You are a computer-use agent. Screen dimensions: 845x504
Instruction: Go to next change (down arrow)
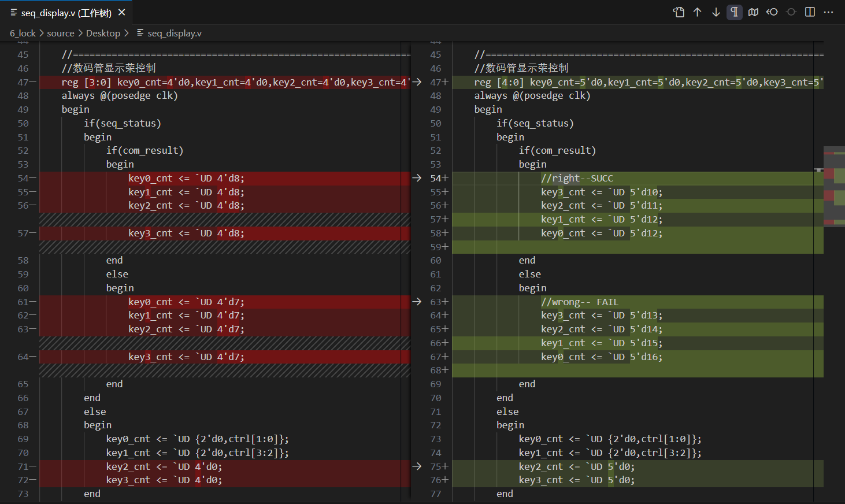click(716, 12)
